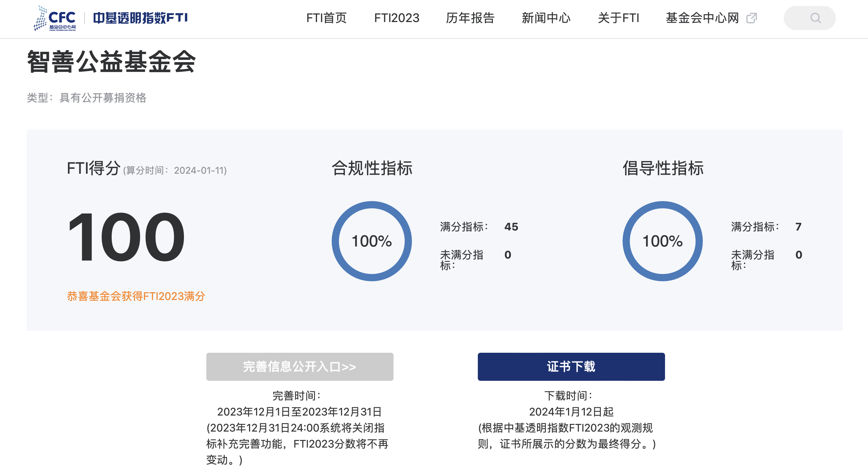Click the 合规性指标 100% progress ring
This screenshot has height=475, width=868.
tap(372, 241)
